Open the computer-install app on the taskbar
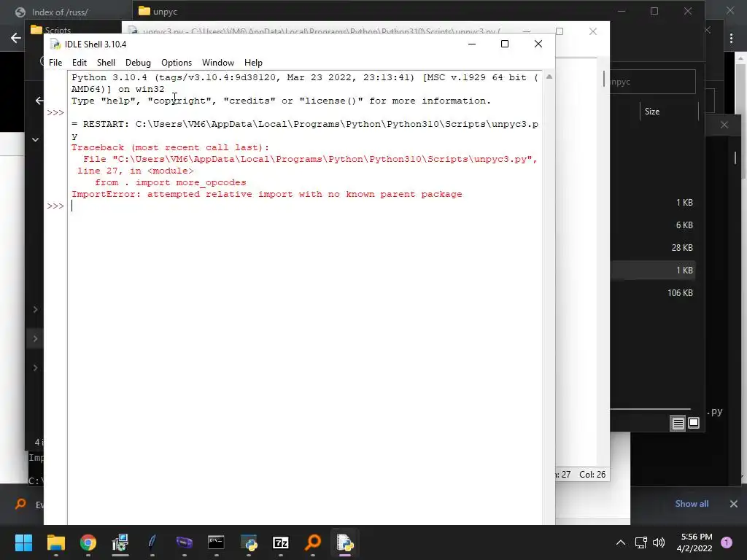The width and height of the screenshot is (747, 560). click(x=120, y=542)
